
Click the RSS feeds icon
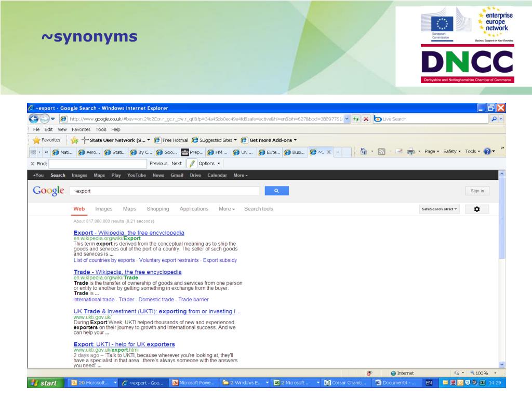click(x=382, y=152)
